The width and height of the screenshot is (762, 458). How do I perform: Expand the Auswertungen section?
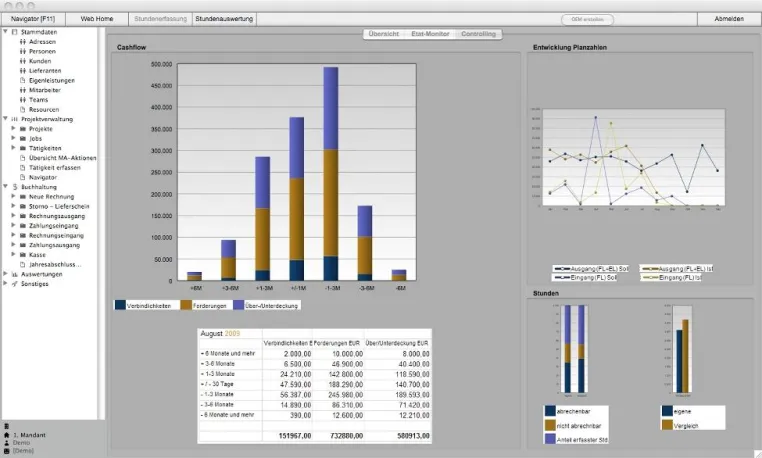[5, 274]
